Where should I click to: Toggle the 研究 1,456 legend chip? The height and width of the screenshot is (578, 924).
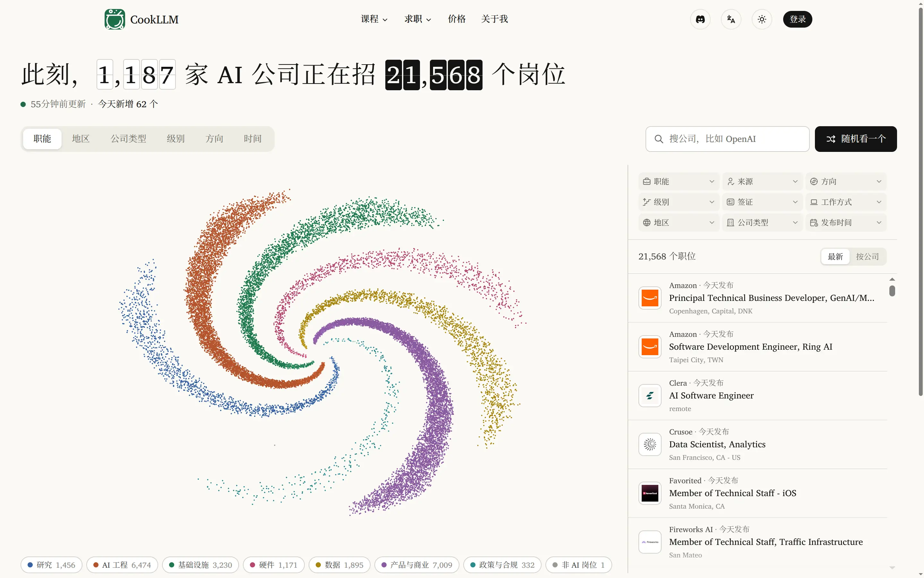[52, 565]
